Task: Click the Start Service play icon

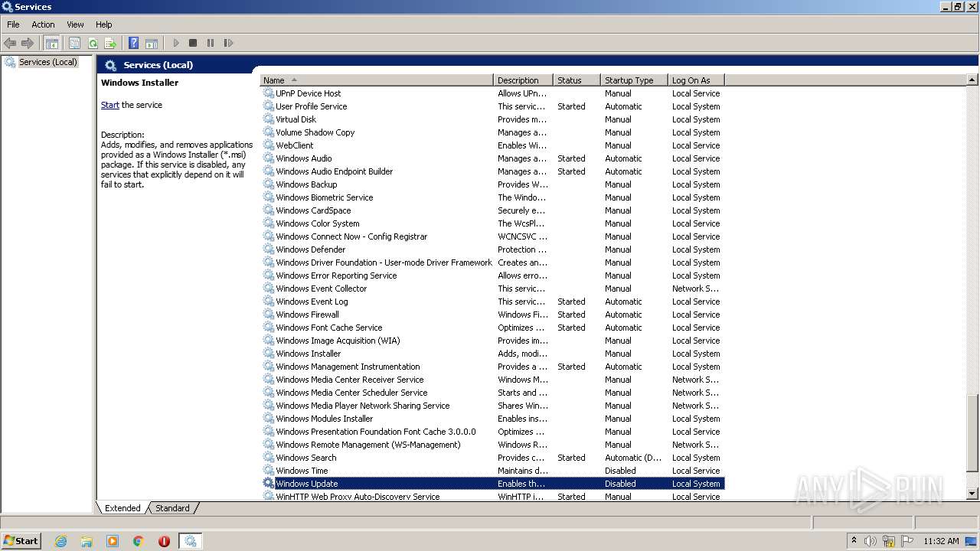Action: click(176, 43)
